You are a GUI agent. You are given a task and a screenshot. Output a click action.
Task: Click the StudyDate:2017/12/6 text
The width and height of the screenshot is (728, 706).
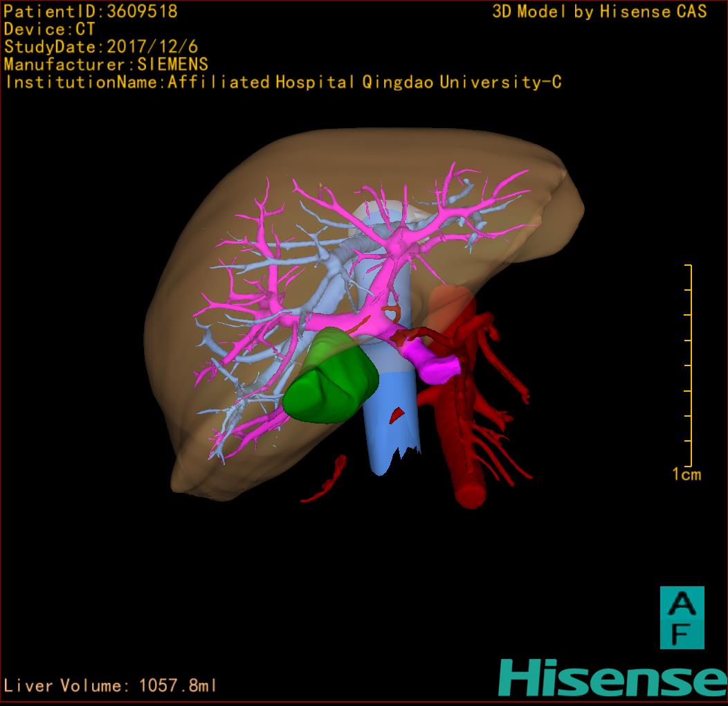[x=101, y=47]
